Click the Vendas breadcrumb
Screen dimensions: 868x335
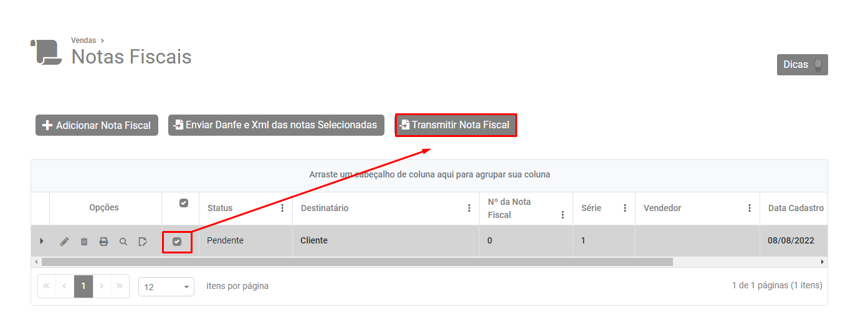(83, 40)
